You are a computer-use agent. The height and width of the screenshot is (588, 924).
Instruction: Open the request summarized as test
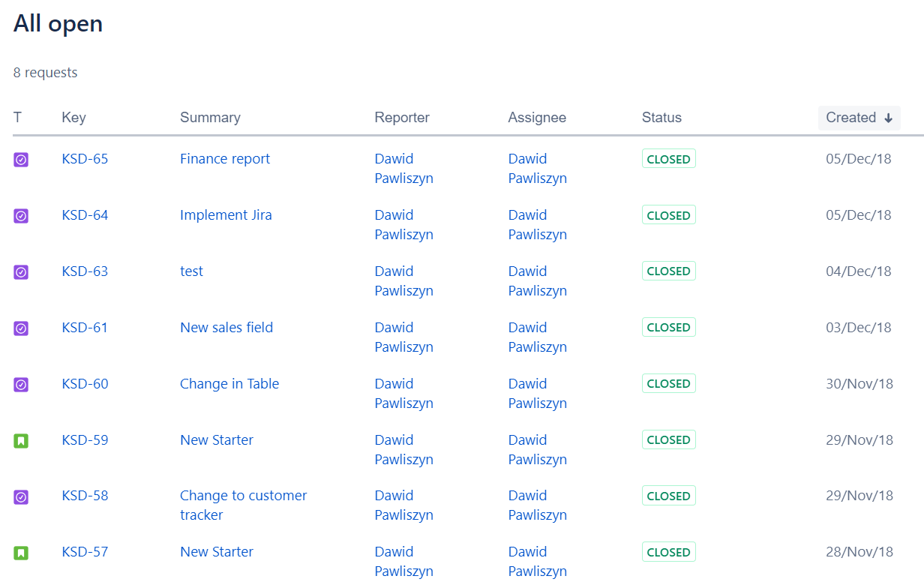coord(191,271)
